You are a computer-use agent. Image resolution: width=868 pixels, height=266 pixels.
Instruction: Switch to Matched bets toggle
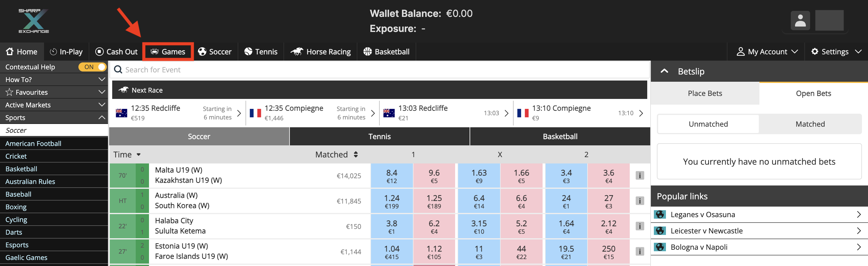(x=810, y=124)
